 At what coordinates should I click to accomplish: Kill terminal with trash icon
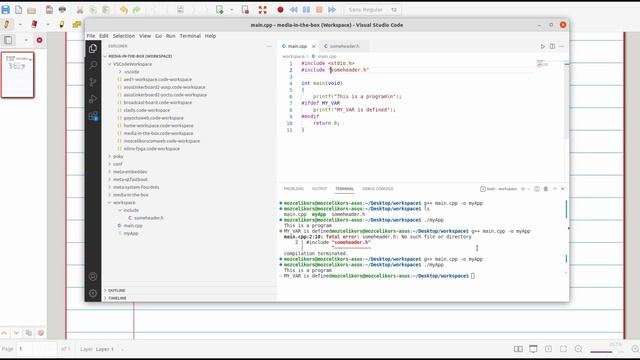click(546, 189)
